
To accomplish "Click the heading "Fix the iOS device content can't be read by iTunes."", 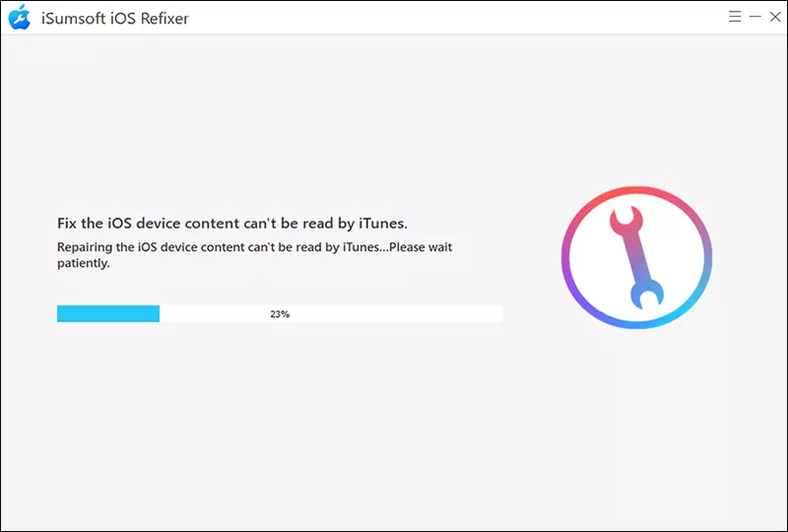I will tap(232, 224).
